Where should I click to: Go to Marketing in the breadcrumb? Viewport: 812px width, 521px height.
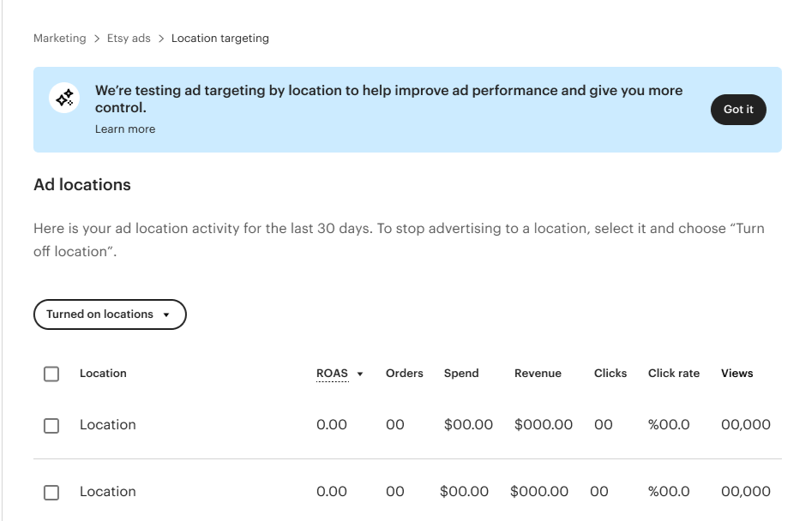pyautogui.click(x=60, y=39)
